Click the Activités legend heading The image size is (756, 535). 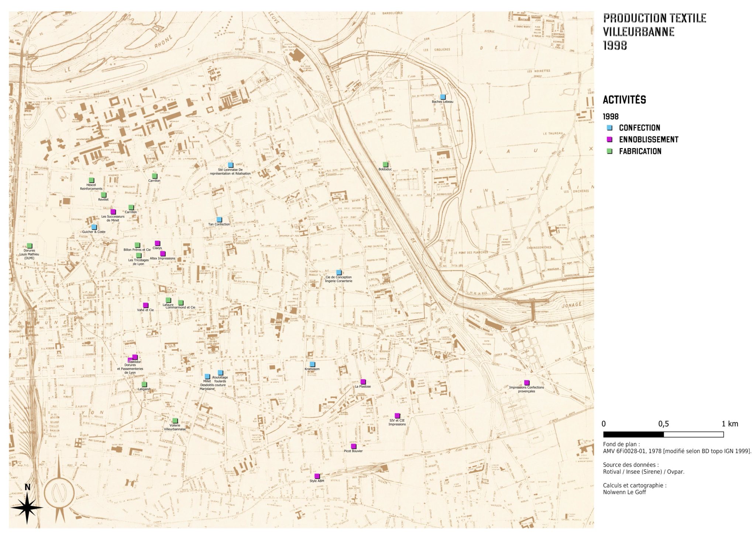pos(624,100)
